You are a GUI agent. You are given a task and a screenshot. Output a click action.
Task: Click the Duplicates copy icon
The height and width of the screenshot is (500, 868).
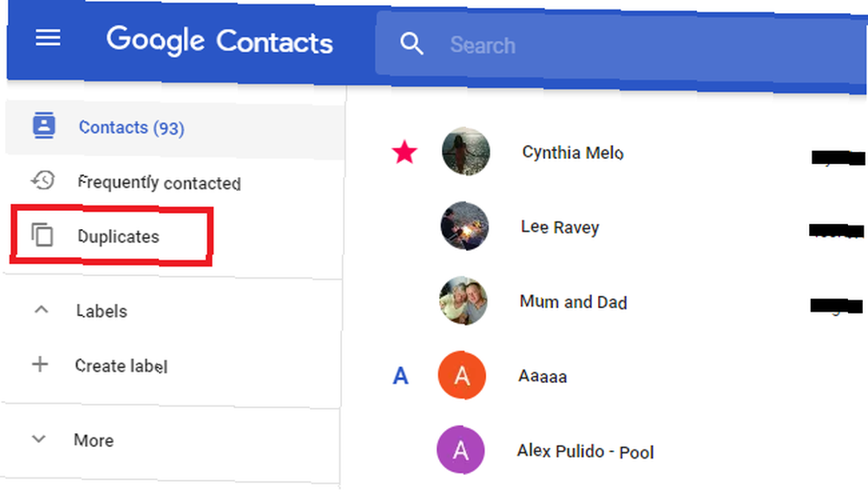(x=42, y=234)
